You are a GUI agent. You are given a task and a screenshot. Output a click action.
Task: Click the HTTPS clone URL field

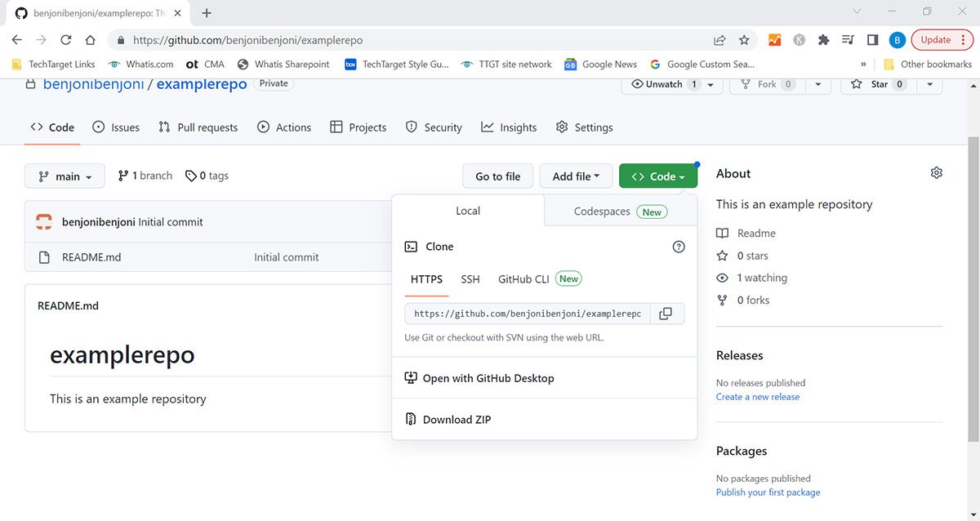click(528, 314)
